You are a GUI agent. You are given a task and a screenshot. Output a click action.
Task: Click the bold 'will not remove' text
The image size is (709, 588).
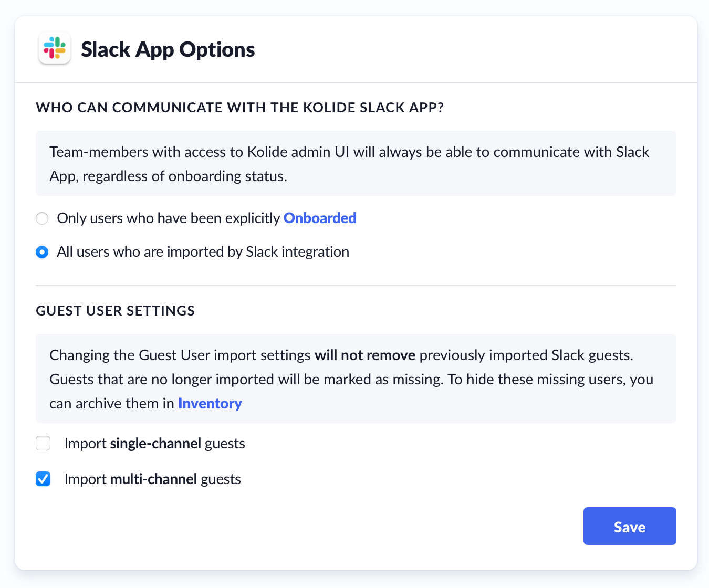point(365,355)
